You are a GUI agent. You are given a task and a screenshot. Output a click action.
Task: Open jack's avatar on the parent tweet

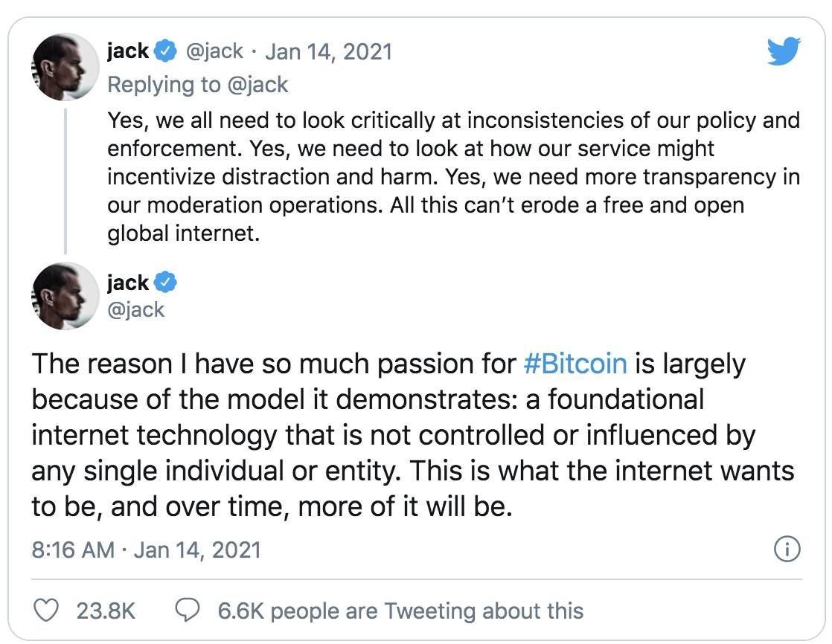point(65,67)
